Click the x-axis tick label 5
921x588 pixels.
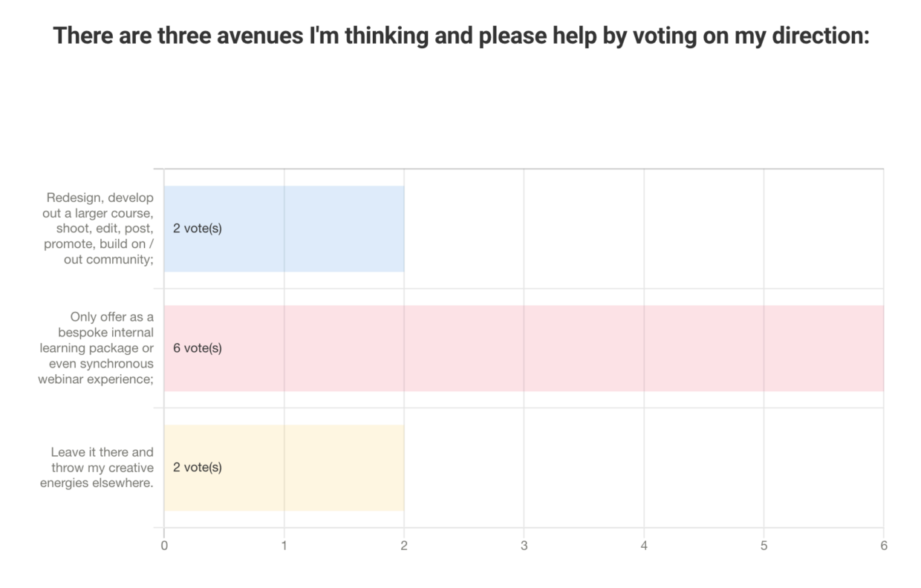pos(764,545)
